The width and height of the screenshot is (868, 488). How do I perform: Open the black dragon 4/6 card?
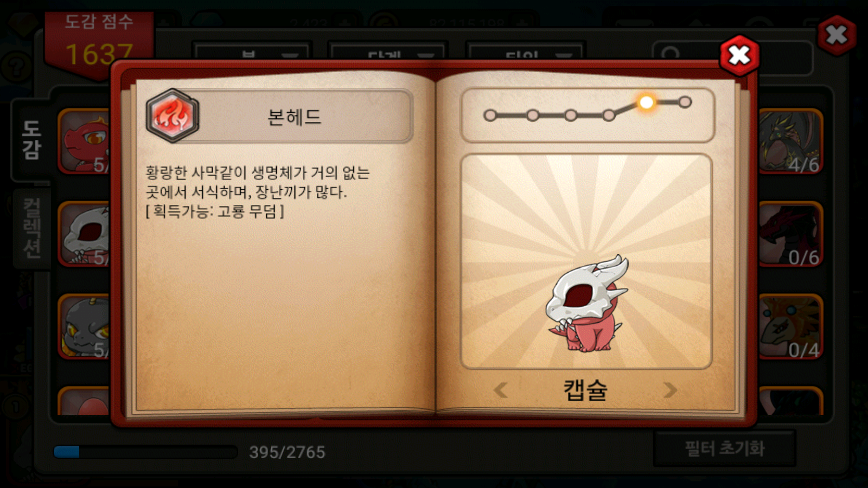(790, 142)
